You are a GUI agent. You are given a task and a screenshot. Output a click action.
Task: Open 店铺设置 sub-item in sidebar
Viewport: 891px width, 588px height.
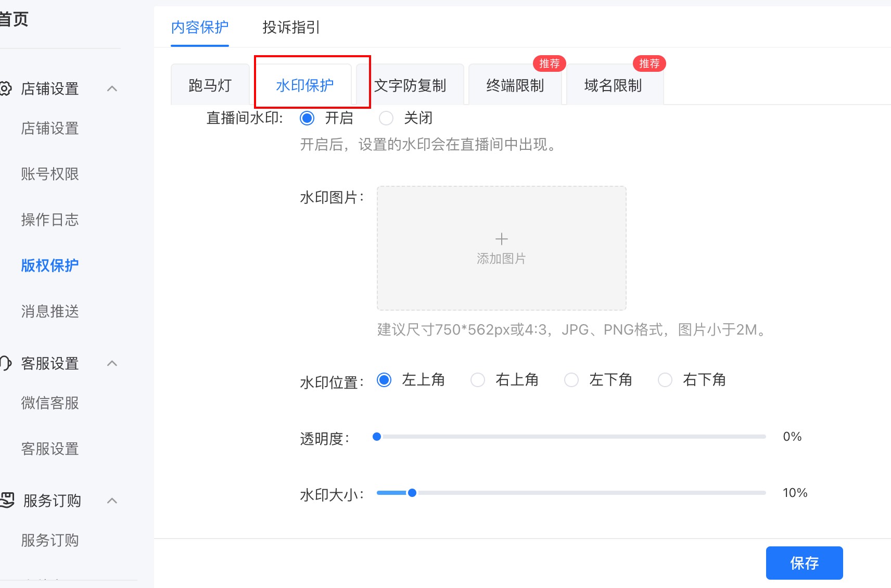pos(50,128)
